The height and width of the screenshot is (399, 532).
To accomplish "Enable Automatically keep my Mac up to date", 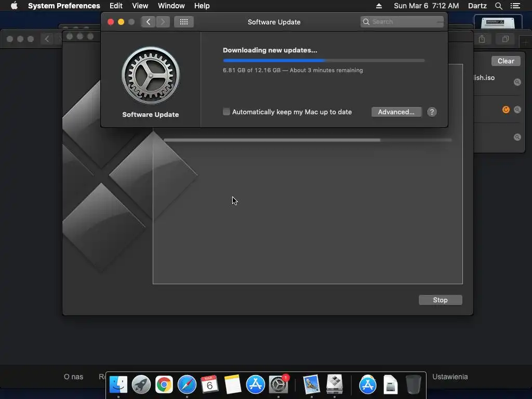I will point(227,112).
